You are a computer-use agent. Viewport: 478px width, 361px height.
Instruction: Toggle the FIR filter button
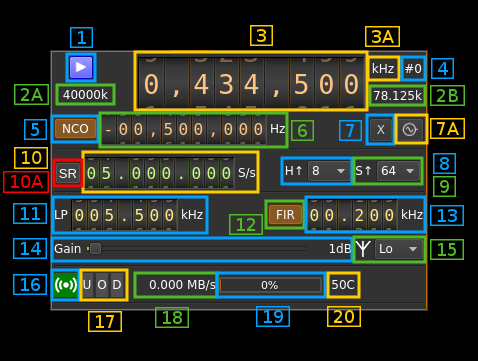(285, 215)
